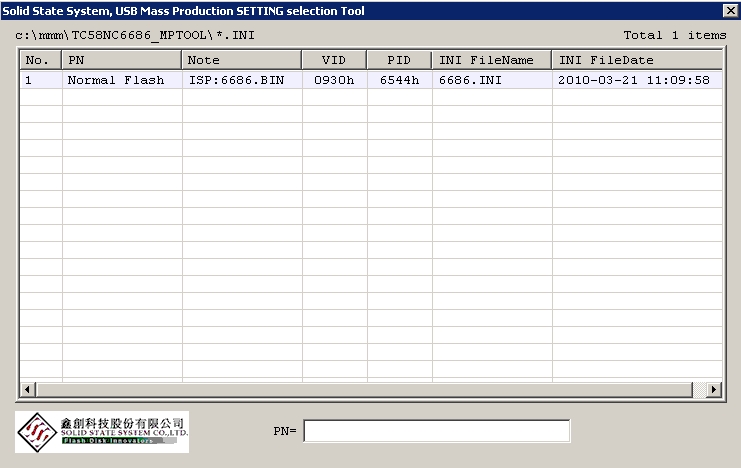Click the VID column header

(334, 60)
